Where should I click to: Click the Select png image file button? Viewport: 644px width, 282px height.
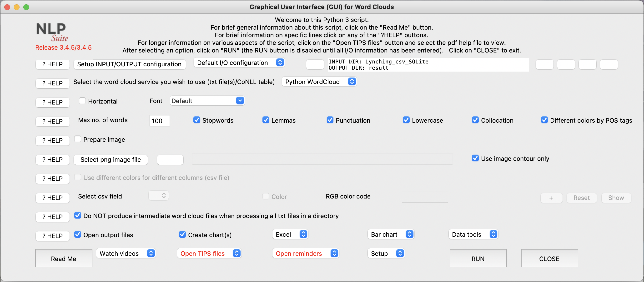[111, 160]
